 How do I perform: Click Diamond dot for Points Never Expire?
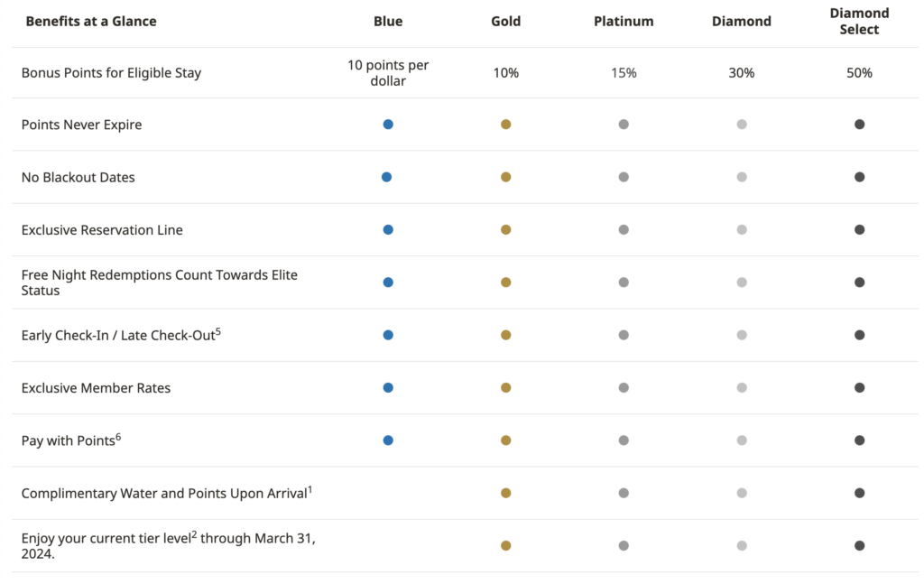click(x=742, y=125)
